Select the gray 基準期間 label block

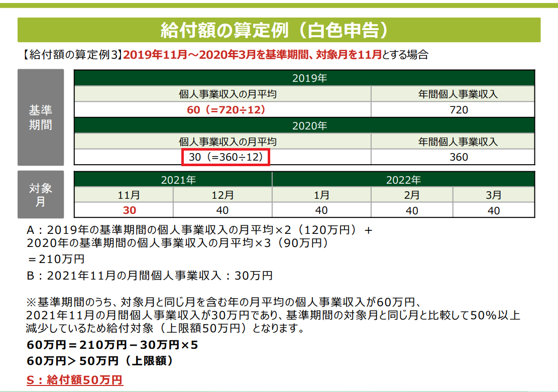(x=41, y=117)
